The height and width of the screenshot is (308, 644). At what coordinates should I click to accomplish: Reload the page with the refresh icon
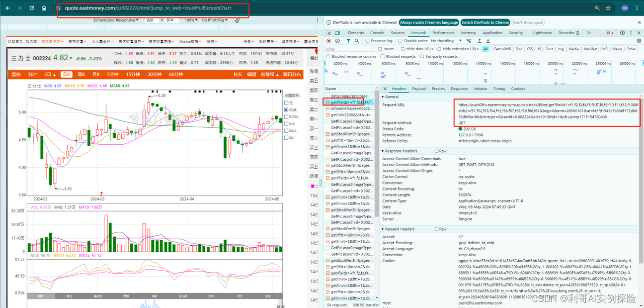tap(32, 8)
